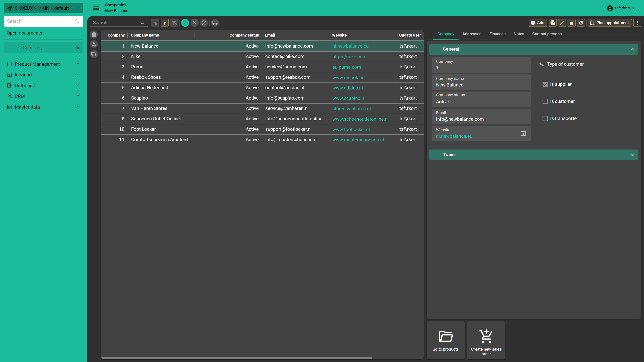Viewport: 644px width, 362px height.
Task: Click the highlighted funnel filter icon
Action: [165, 23]
